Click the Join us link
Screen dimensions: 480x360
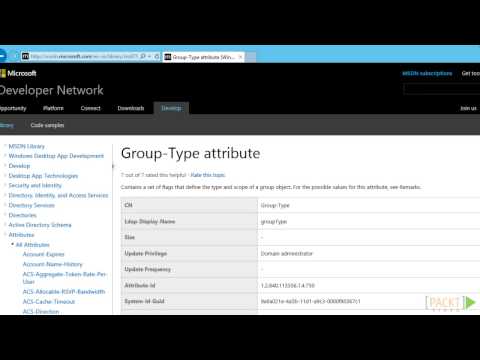click(468, 108)
